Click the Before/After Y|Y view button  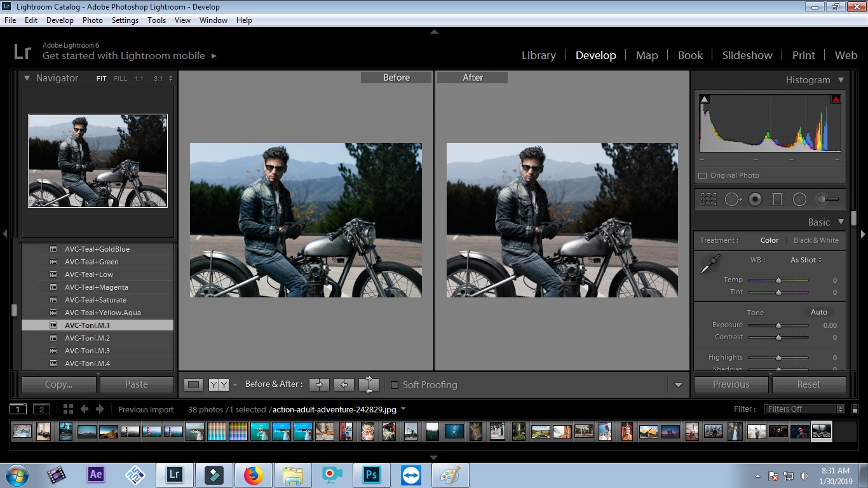click(x=219, y=384)
